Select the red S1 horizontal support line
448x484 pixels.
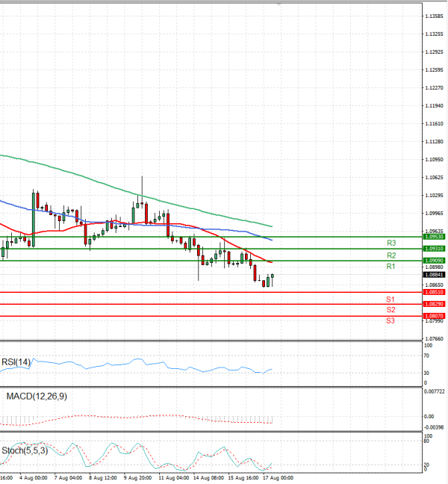click(x=211, y=292)
